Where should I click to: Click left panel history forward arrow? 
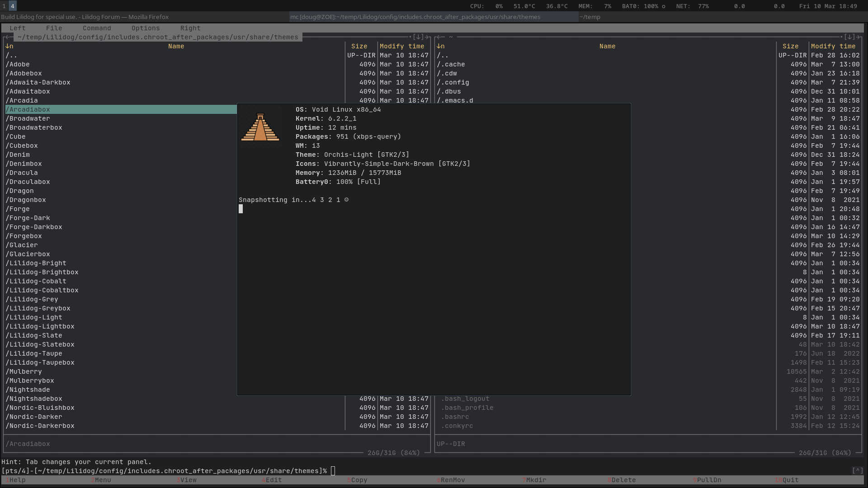pos(426,37)
